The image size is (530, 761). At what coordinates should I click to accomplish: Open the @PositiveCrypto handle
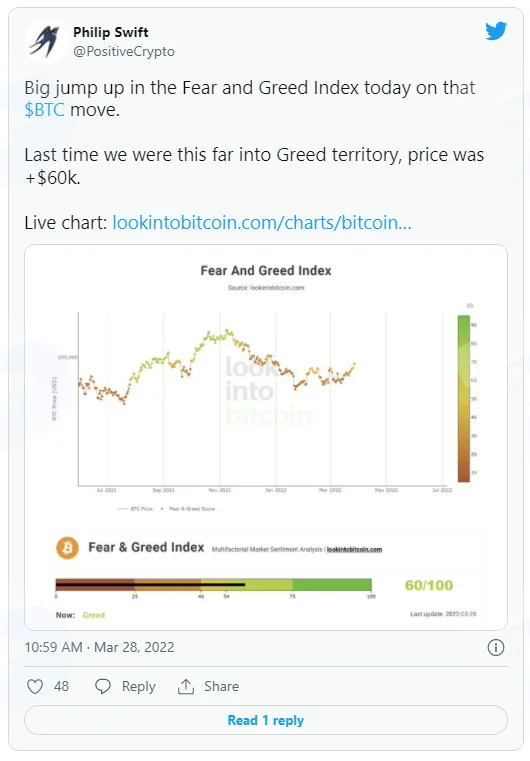click(x=124, y=51)
